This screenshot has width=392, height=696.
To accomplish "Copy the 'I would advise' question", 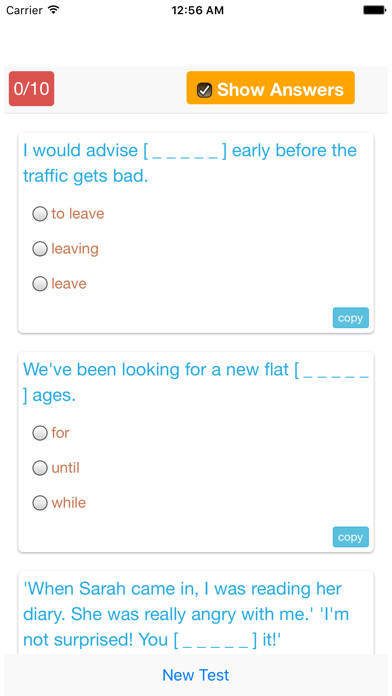I will point(351,318).
